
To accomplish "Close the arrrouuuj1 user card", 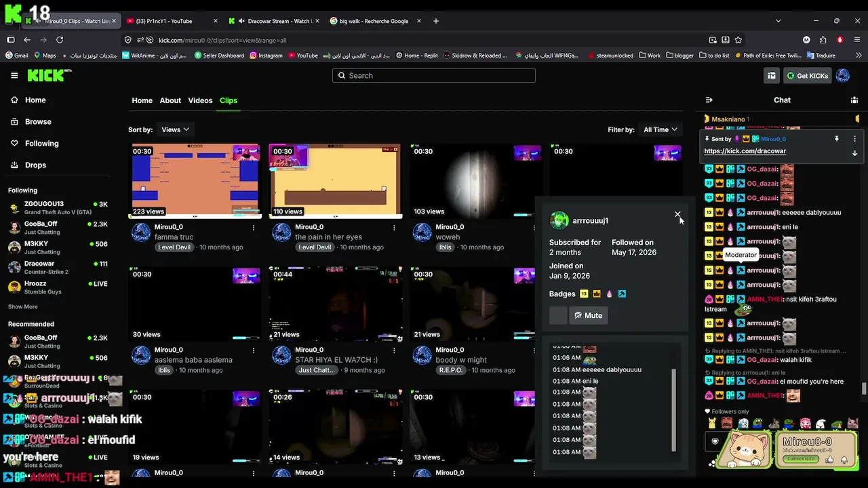I will click(x=677, y=215).
